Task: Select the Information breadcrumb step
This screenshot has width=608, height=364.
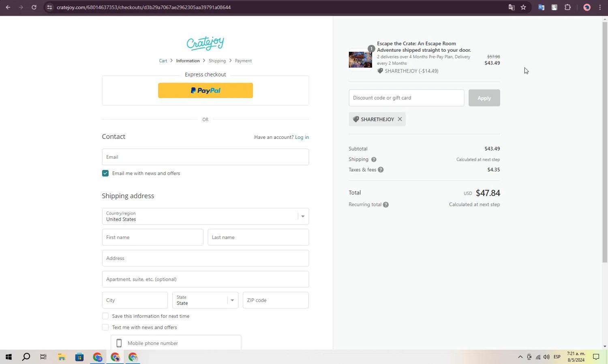Action: point(188,61)
